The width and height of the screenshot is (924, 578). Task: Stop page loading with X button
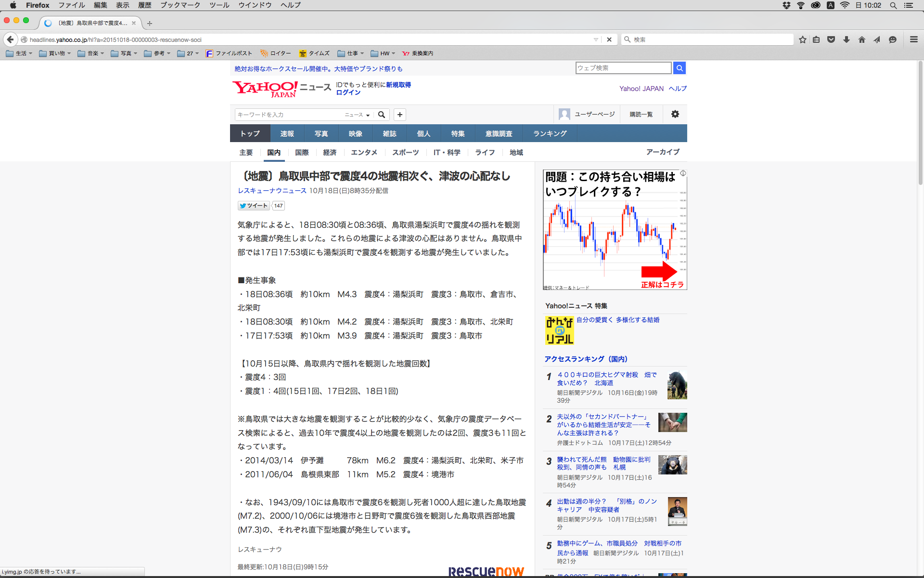pyautogui.click(x=609, y=39)
